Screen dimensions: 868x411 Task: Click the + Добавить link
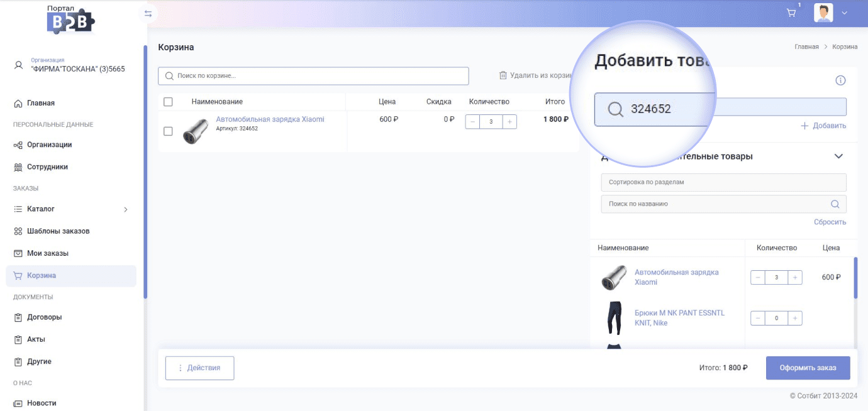tap(823, 126)
